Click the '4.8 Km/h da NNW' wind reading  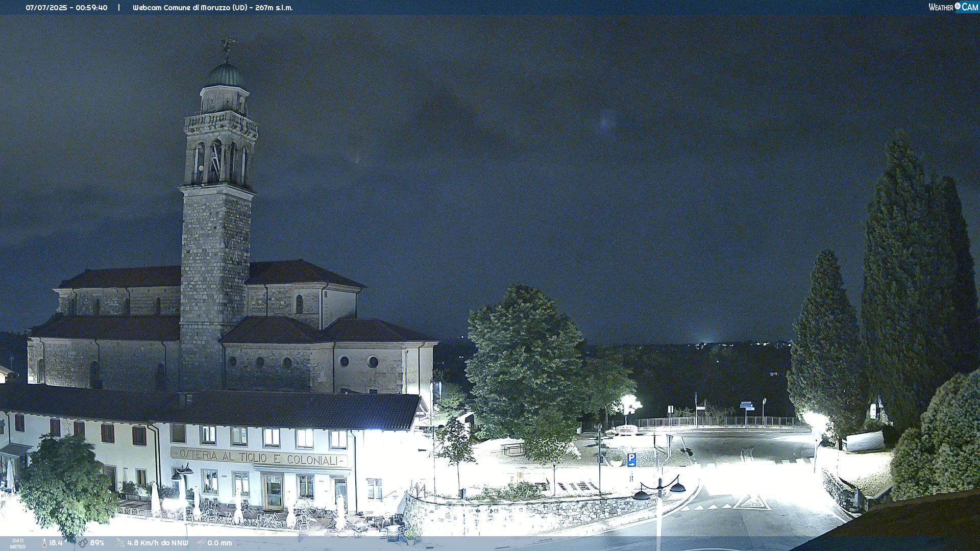[158, 543]
